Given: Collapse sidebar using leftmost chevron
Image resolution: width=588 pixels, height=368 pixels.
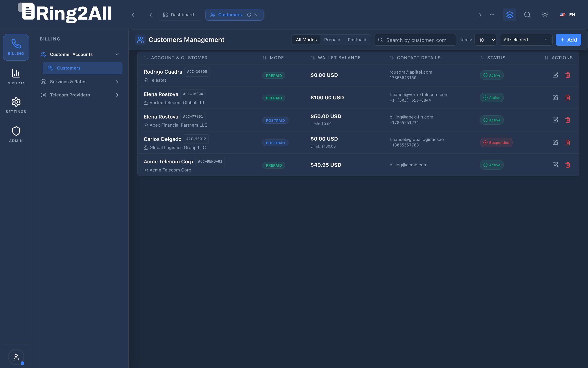Looking at the screenshot, I should point(133,15).
